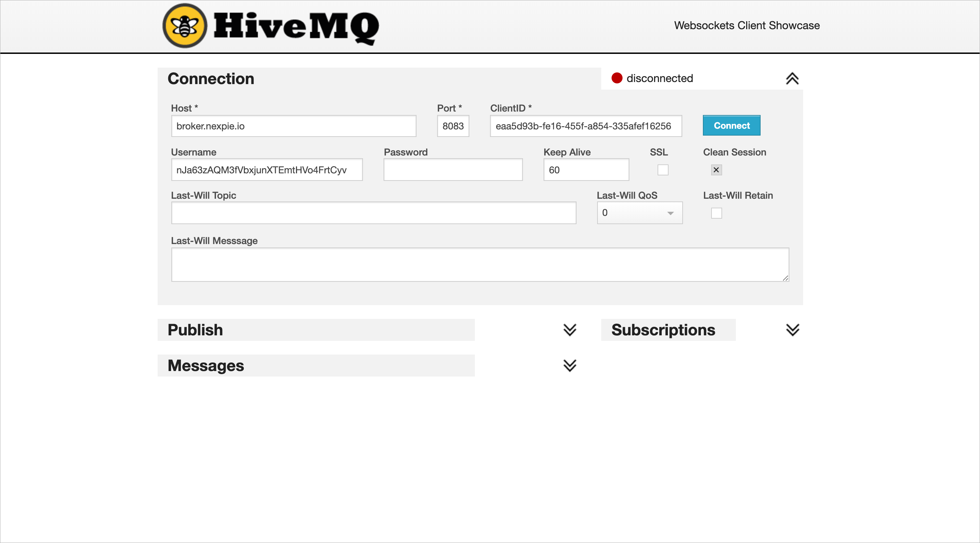Screen dimensions: 980x543
Task: Click the Port field showing 8083
Action: (x=453, y=126)
